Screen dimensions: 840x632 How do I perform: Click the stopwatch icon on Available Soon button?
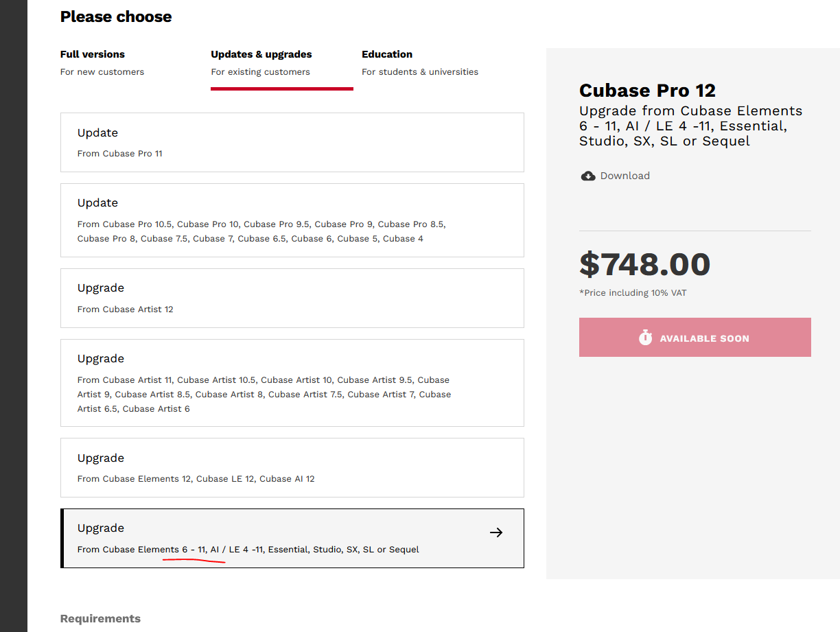pyautogui.click(x=645, y=338)
